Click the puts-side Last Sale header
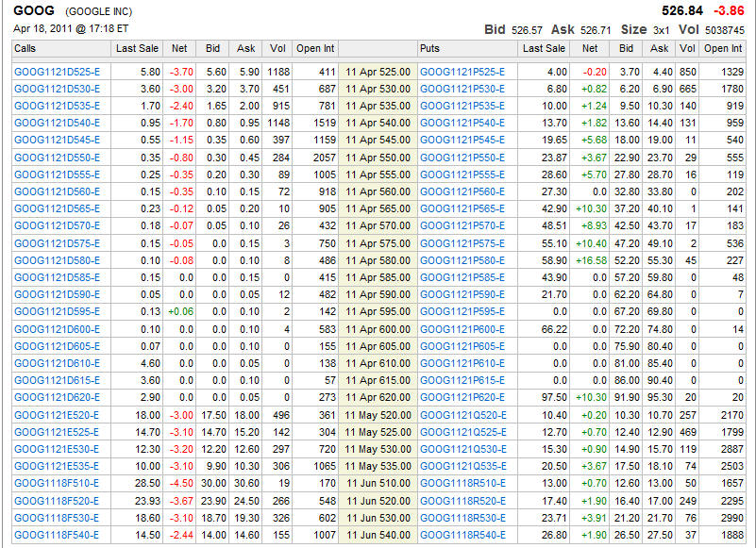Image resolution: width=756 pixels, height=548 pixels. [545, 48]
